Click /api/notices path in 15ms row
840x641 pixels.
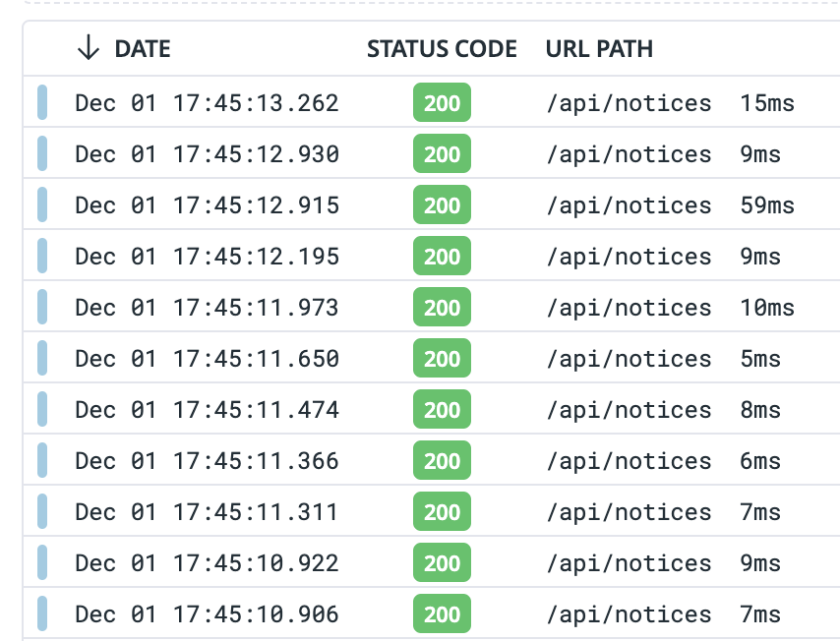(629, 103)
